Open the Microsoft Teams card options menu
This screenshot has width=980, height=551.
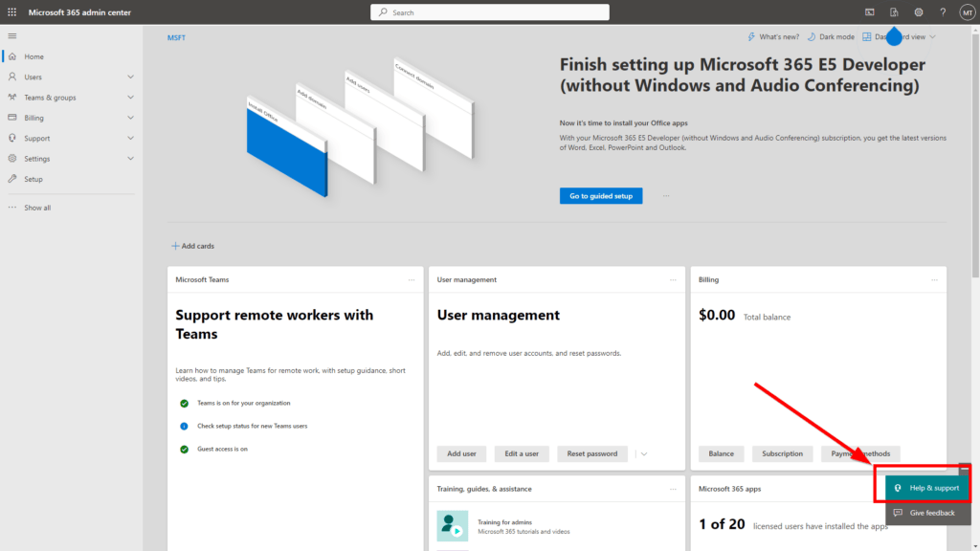point(412,279)
